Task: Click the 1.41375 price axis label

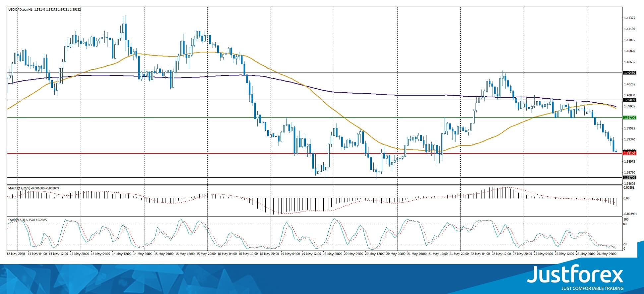Action: point(629,18)
